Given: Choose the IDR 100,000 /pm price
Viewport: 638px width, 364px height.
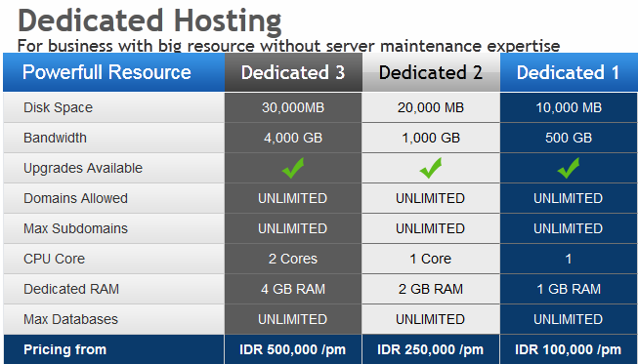Looking at the screenshot, I should pos(568,349).
